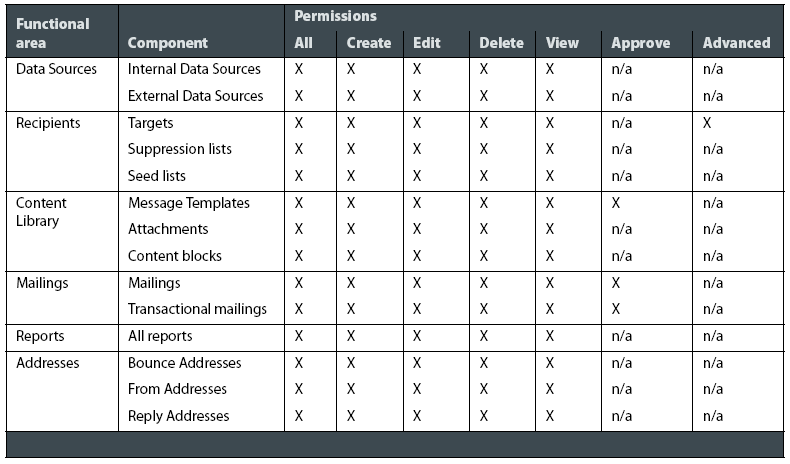
Task: Toggle Approve X for Message Templates
Action: (616, 203)
